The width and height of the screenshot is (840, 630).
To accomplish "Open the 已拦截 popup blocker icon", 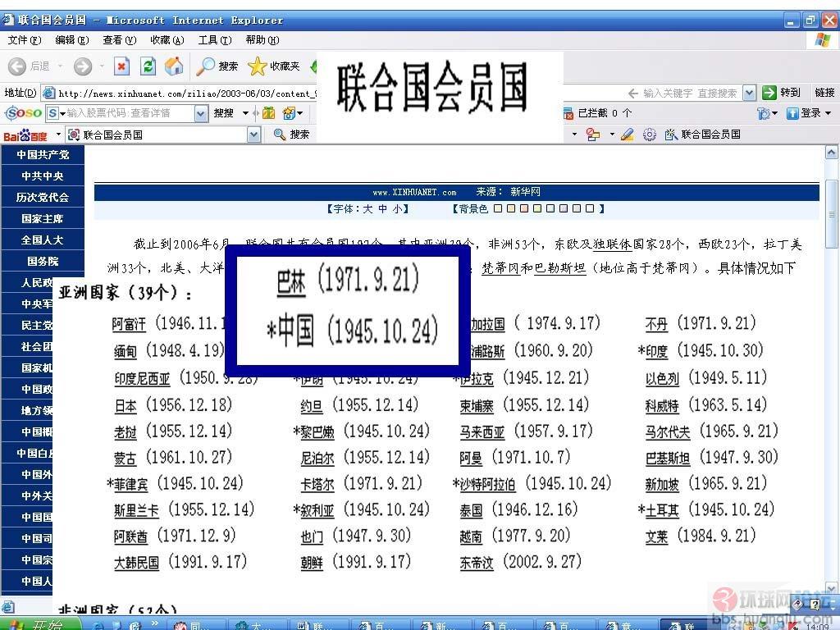I will 568,113.
